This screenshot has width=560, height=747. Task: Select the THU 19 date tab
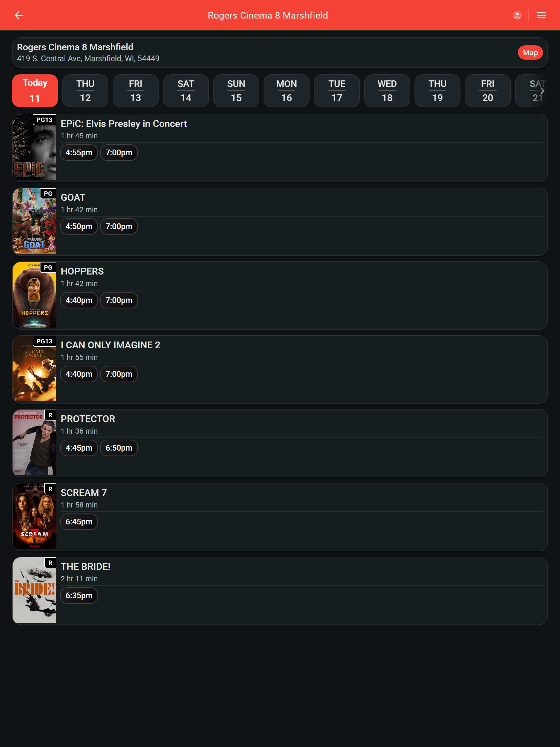pyautogui.click(x=437, y=91)
